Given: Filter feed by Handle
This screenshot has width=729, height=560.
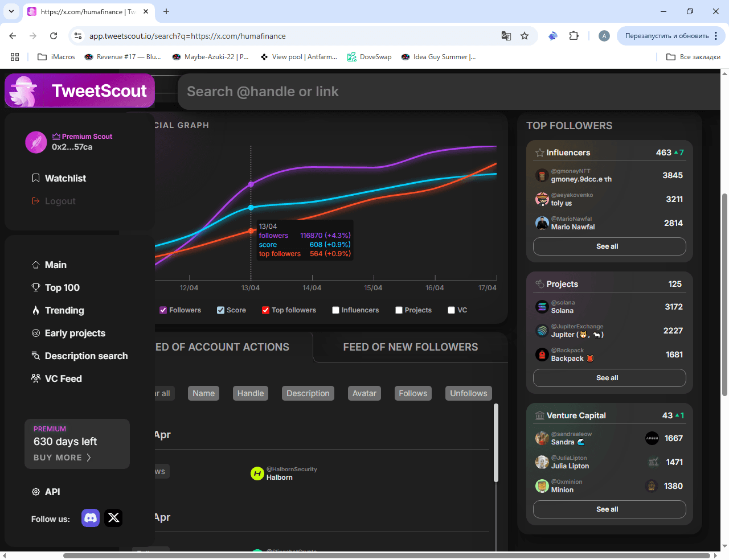Looking at the screenshot, I should (251, 393).
